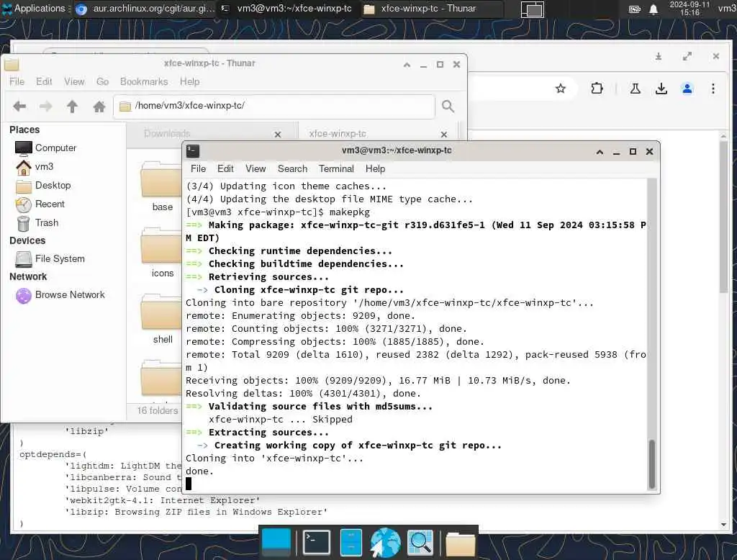This screenshot has width=737, height=560.
Task: Switch to vm3@vm3 terminal taskbar button
Action: pos(286,9)
